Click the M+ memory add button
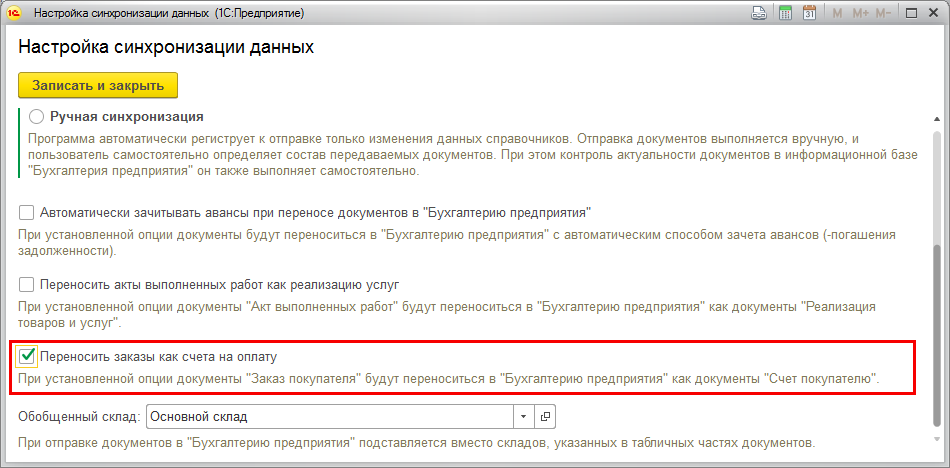The image size is (950, 468). (x=860, y=13)
